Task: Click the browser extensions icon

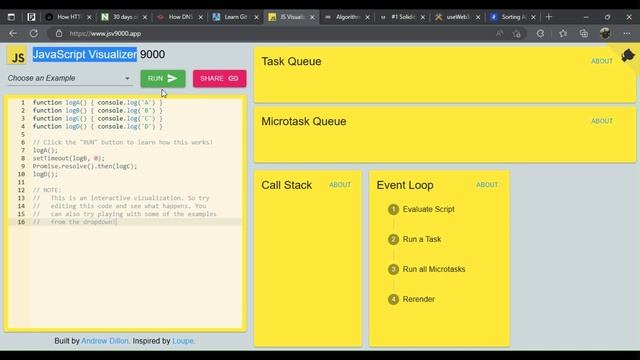Action: [x=540, y=33]
